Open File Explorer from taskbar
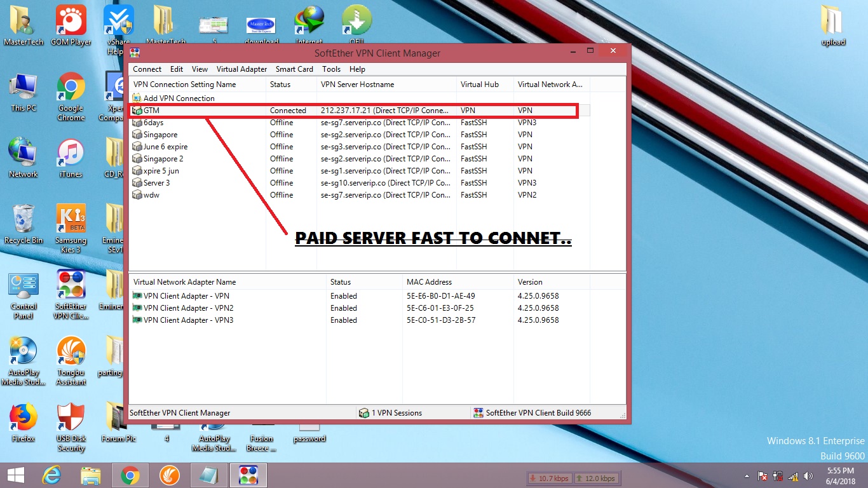868x488 pixels. 91,475
